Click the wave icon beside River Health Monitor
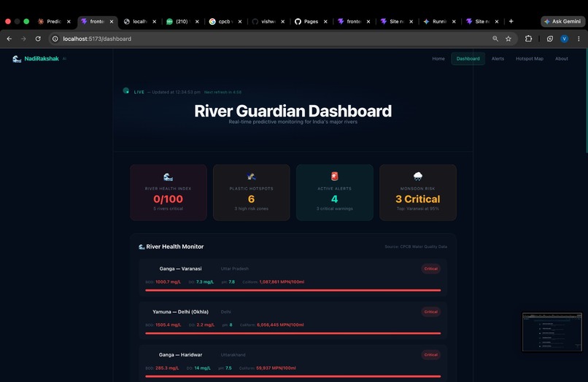This screenshot has width=588, height=382. coord(142,246)
